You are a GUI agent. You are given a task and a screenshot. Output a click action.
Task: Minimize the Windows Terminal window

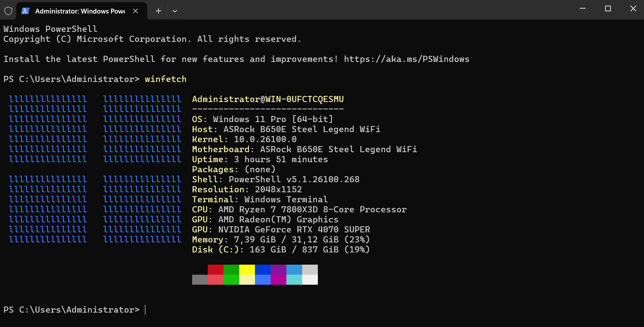(583, 9)
